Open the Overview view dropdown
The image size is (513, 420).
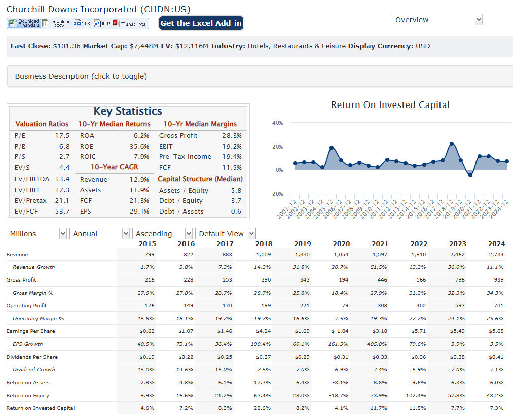(437, 20)
